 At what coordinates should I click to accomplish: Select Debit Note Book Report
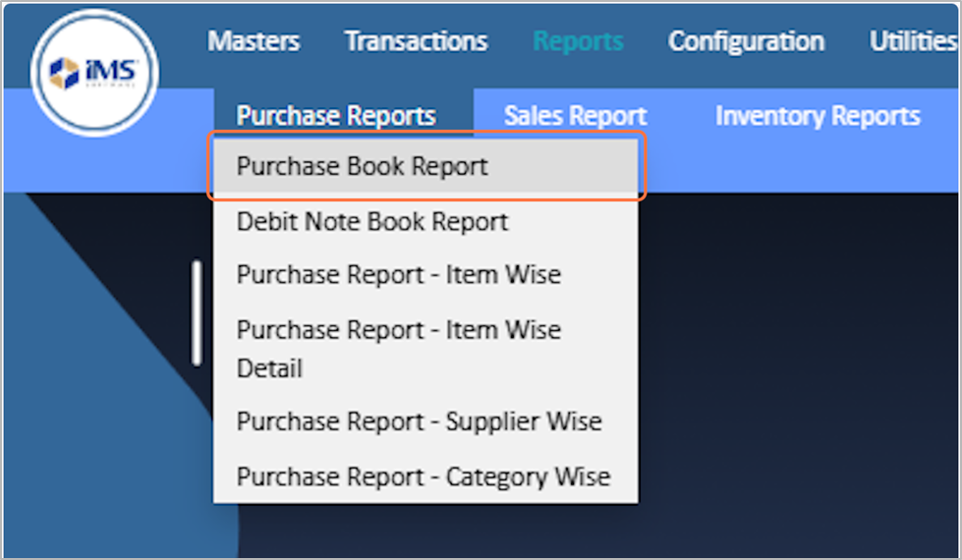point(372,222)
